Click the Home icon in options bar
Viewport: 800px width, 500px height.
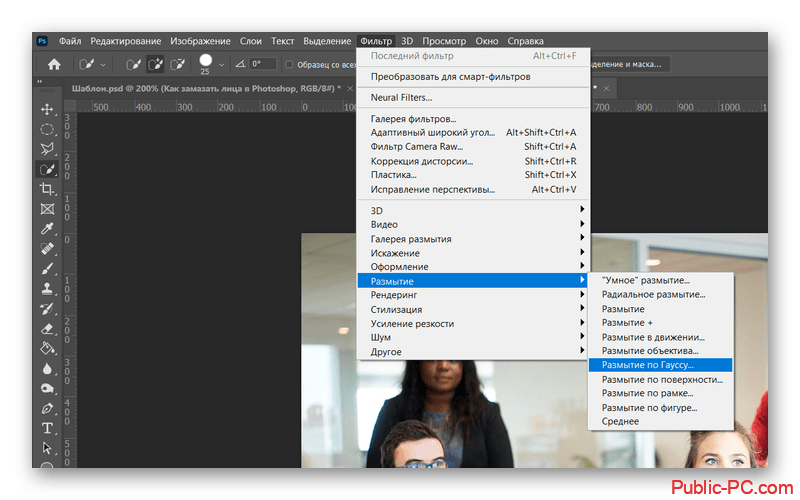[x=54, y=64]
